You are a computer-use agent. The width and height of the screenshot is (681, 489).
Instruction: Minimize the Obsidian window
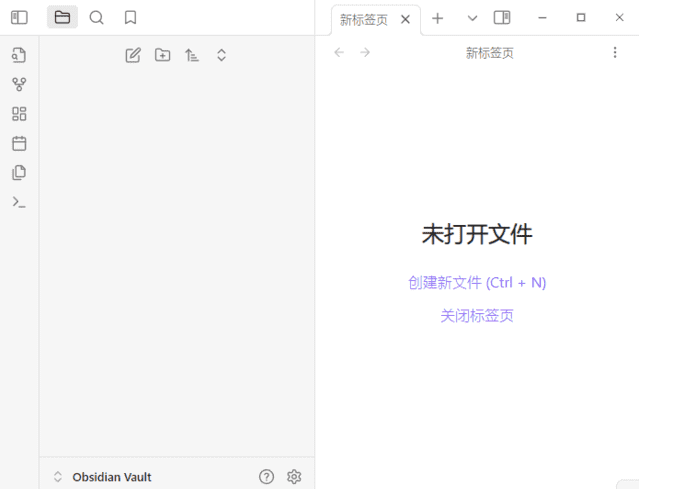click(542, 18)
